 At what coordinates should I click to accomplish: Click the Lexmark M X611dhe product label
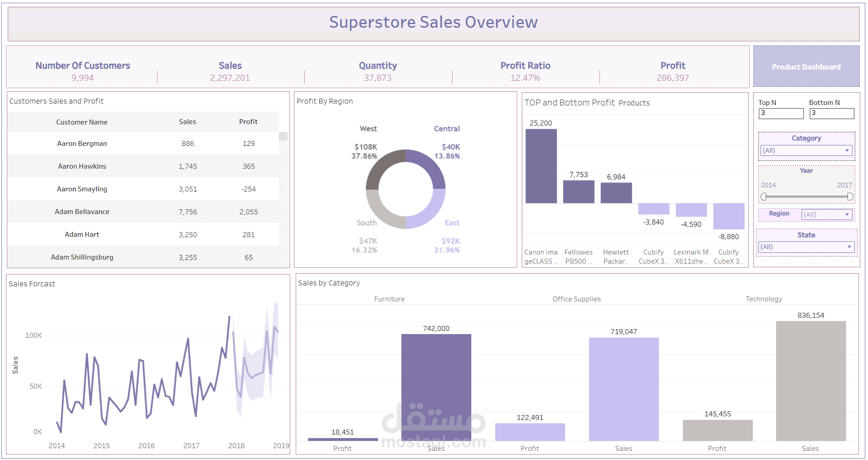pos(691,256)
